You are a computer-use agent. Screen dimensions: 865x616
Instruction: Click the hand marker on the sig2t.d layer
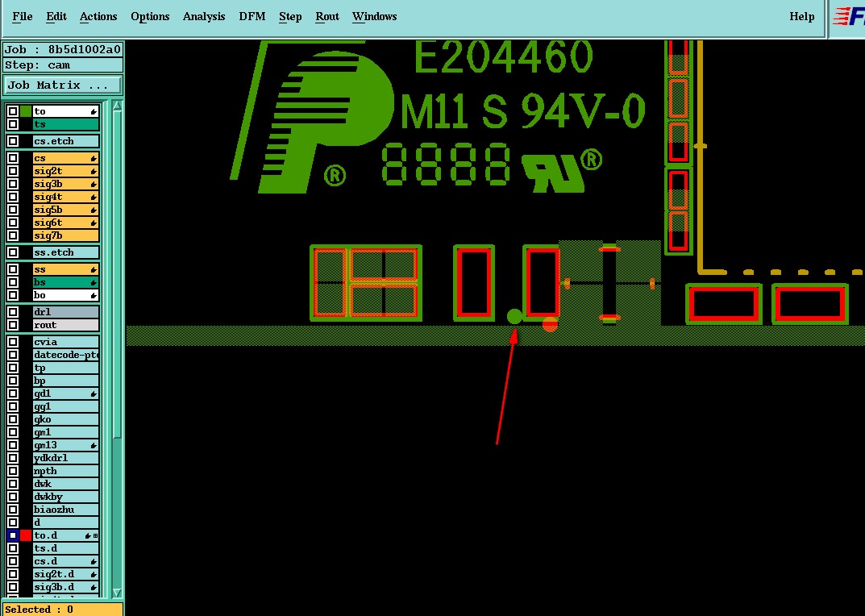[x=94, y=574]
